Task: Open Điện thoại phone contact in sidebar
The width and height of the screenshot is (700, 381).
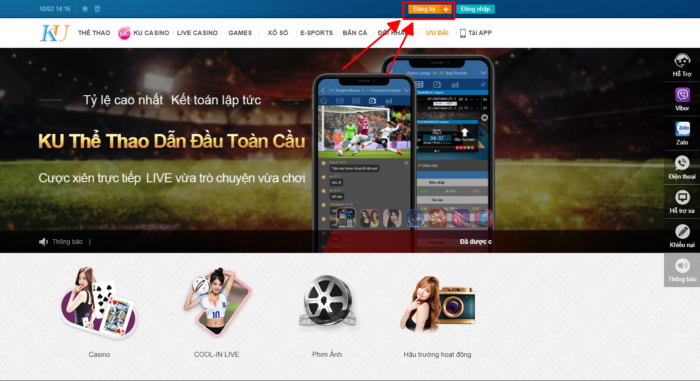Action: pyautogui.click(x=682, y=167)
